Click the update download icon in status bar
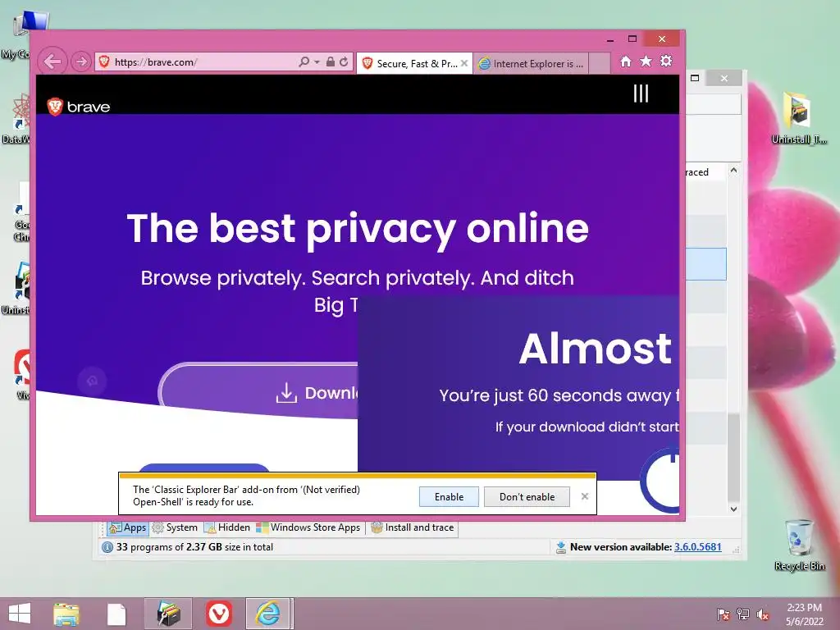The width and height of the screenshot is (840, 630). 560,547
